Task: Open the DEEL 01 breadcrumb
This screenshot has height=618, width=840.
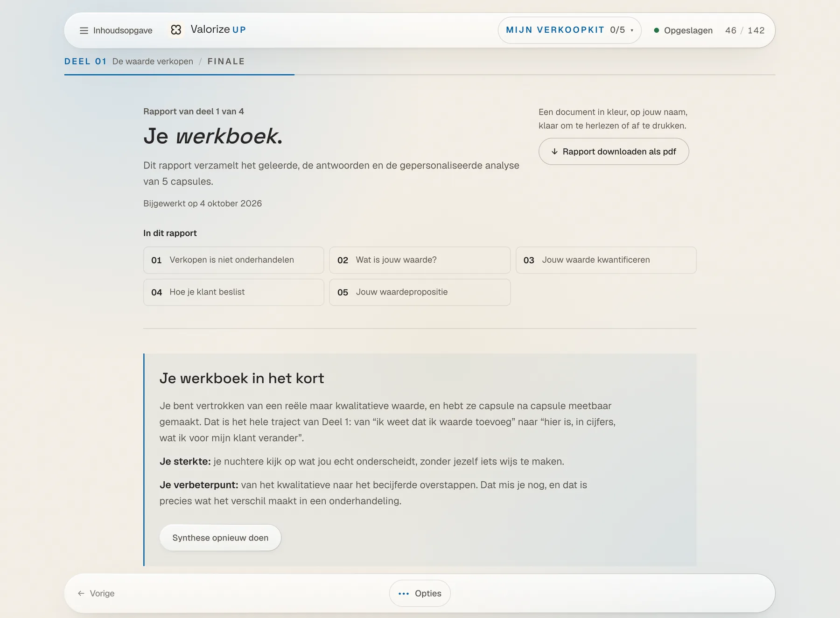Action: [x=85, y=61]
